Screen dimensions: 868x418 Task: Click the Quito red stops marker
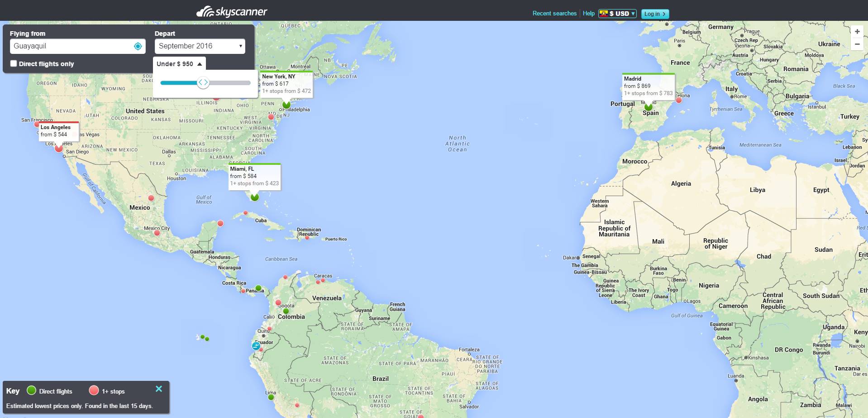coord(270,329)
